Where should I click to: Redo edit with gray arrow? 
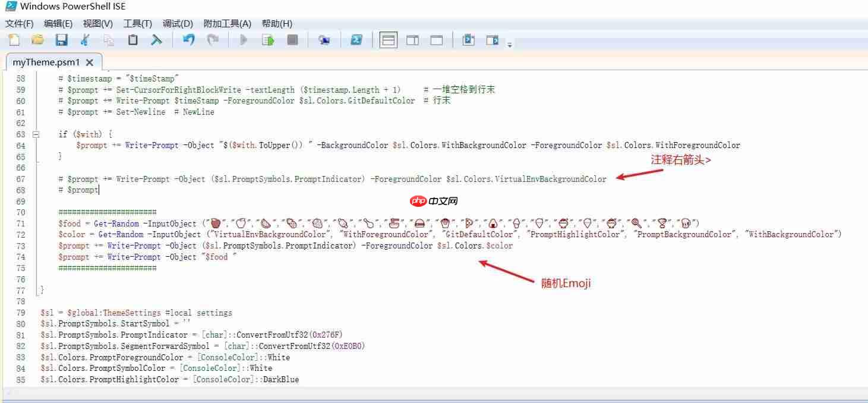click(x=212, y=40)
